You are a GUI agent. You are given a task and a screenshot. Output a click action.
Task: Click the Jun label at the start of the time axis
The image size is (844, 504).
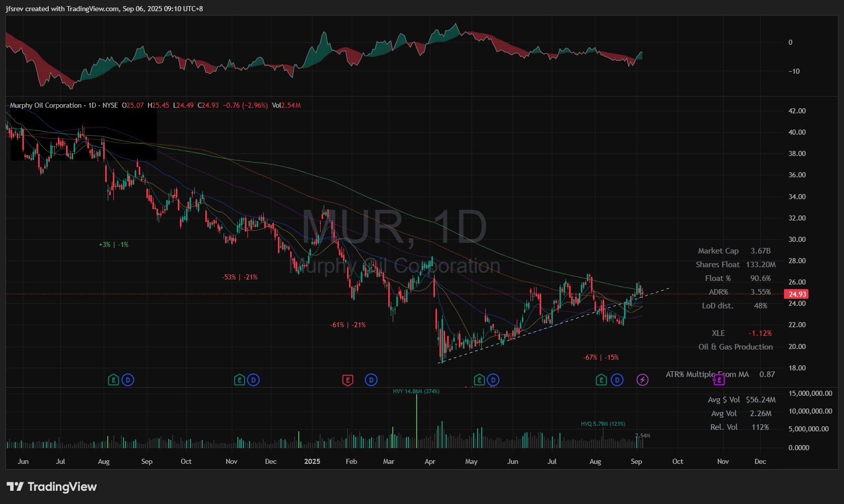pyautogui.click(x=23, y=461)
